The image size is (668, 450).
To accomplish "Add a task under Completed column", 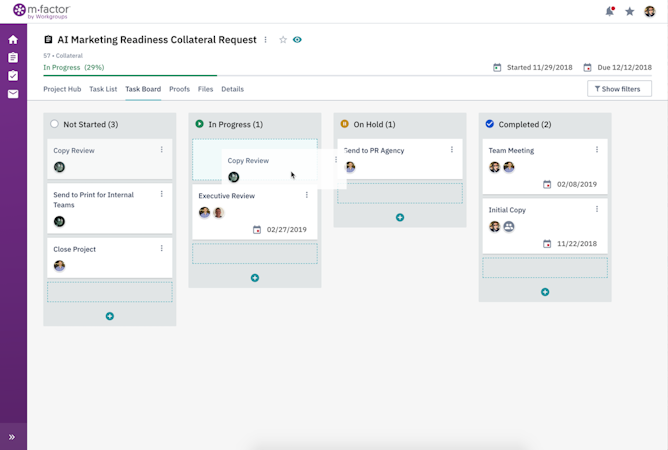I will pyautogui.click(x=545, y=292).
